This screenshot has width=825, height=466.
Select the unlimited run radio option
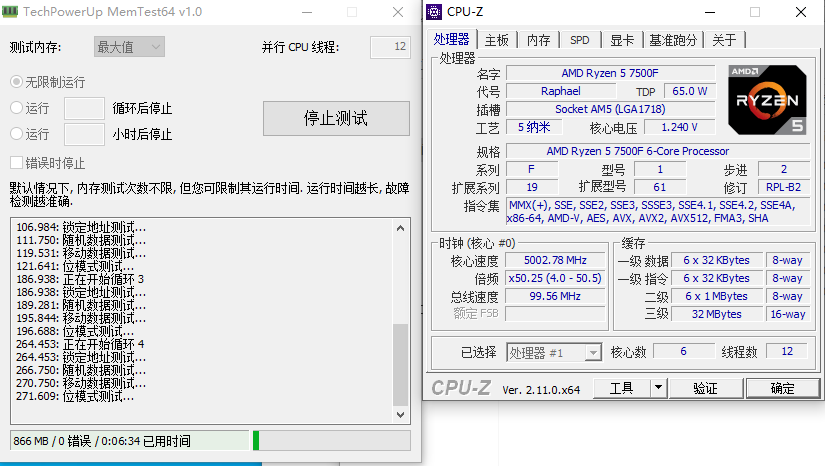(x=16, y=82)
